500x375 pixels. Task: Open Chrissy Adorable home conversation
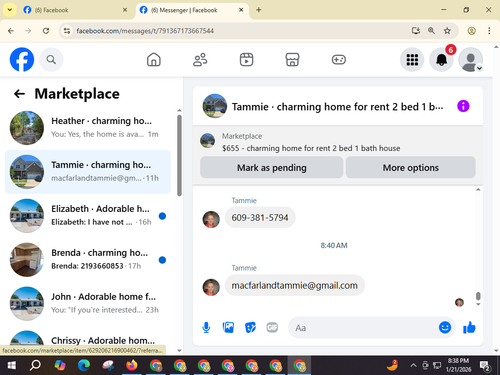(x=88, y=338)
